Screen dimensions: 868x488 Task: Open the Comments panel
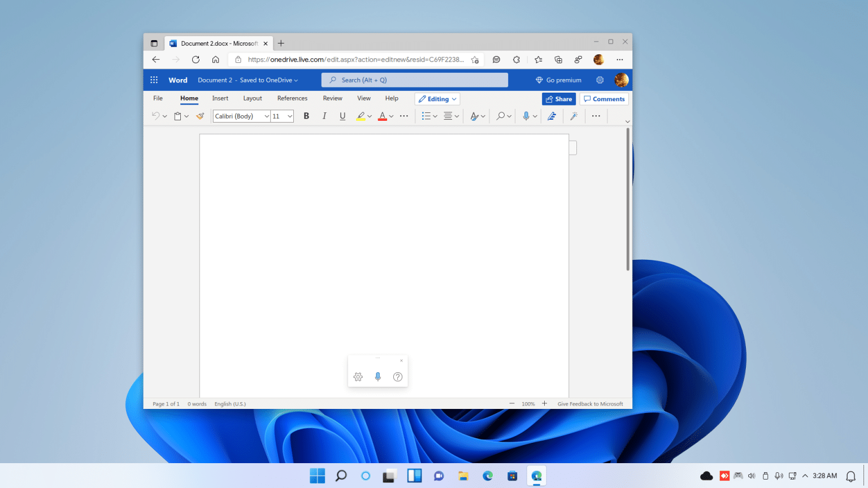click(604, 99)
